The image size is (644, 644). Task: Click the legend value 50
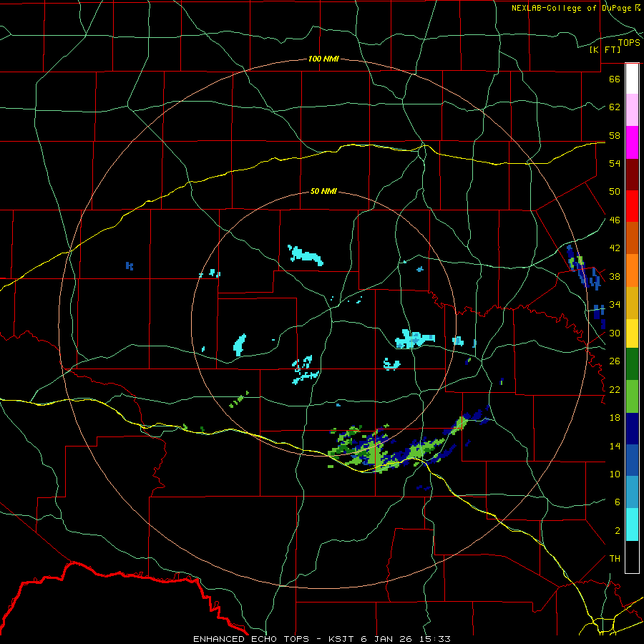click(x=615, y=192)
